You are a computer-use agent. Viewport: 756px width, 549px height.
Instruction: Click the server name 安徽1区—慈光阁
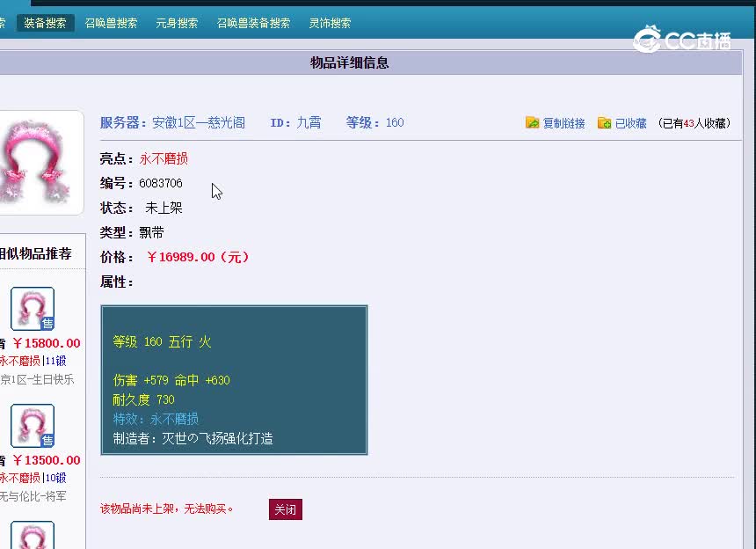point(199,122)
